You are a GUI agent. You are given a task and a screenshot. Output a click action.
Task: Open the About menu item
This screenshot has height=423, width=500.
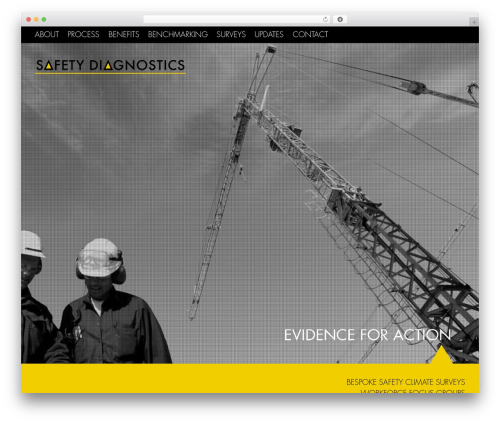47,34
